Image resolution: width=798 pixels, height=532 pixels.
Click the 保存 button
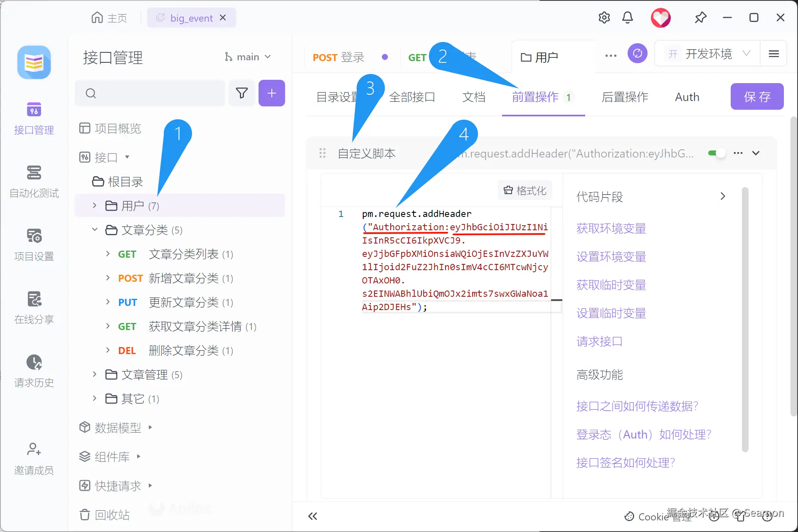[x=757, y=96]
